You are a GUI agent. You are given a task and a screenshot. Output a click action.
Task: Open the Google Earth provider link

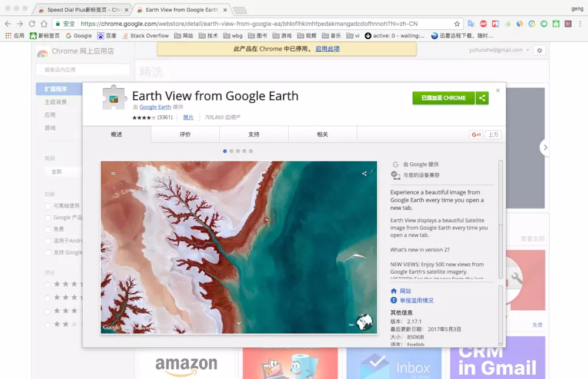[155, 107]
